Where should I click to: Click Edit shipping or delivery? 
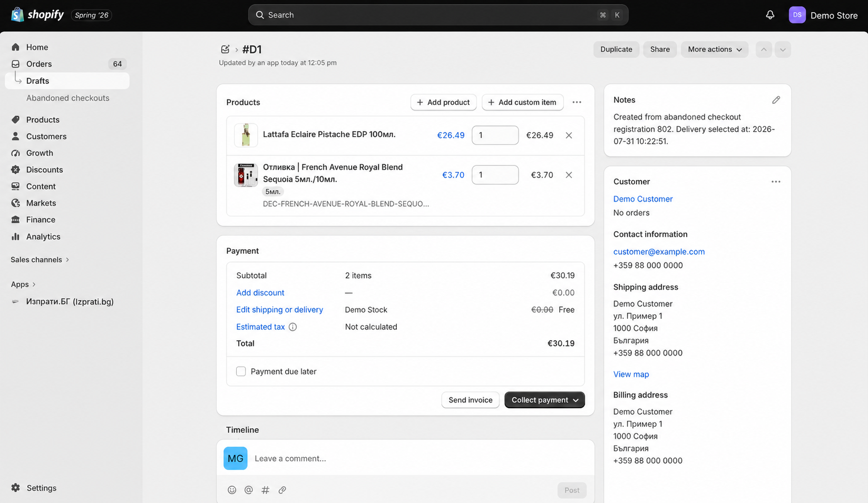[x=279, y=310]
